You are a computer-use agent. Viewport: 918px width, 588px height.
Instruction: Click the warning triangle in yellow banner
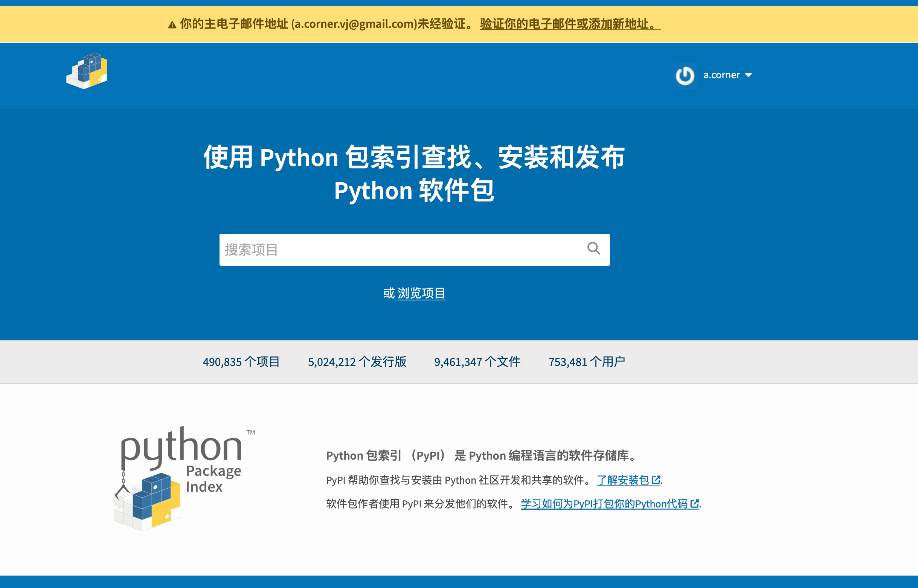click(x=172, y=25)
